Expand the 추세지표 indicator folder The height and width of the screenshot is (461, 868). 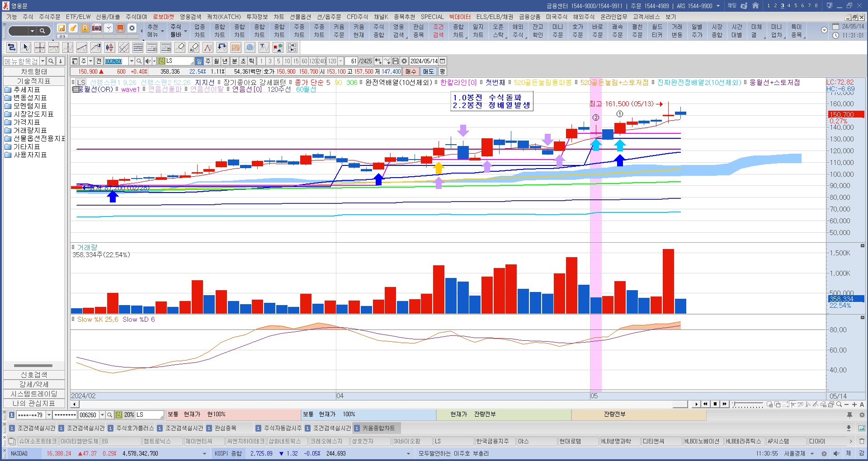click(x=27, y=89)
